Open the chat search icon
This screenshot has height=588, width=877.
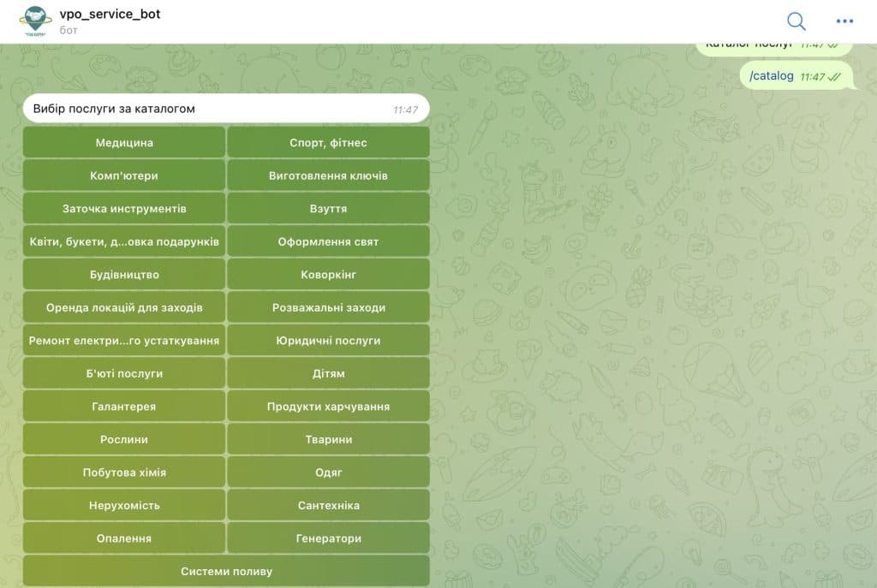[796, 21]
